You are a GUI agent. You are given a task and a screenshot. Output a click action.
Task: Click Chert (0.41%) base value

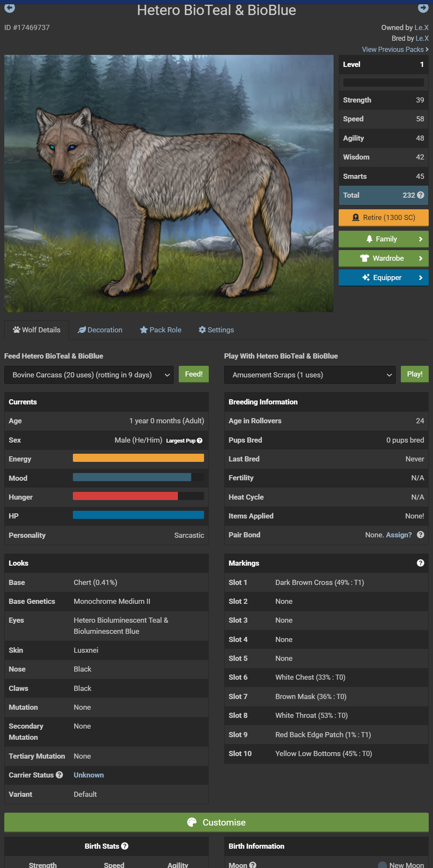click(96, 582)
